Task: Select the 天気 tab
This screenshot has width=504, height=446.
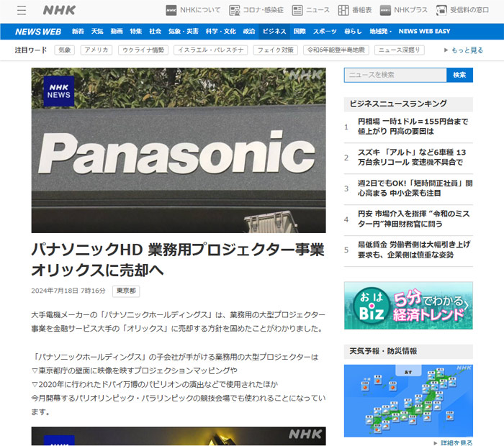Action: (x=97, y=32)
